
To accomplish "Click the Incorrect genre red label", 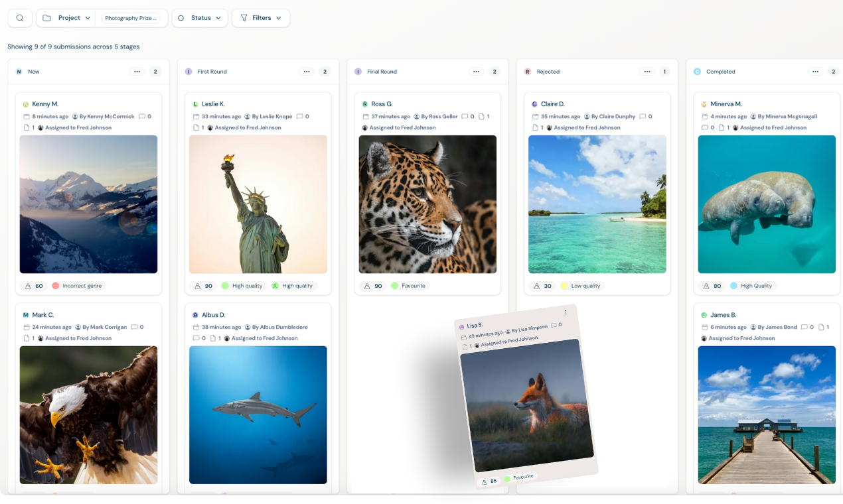I will coord(78,286).
